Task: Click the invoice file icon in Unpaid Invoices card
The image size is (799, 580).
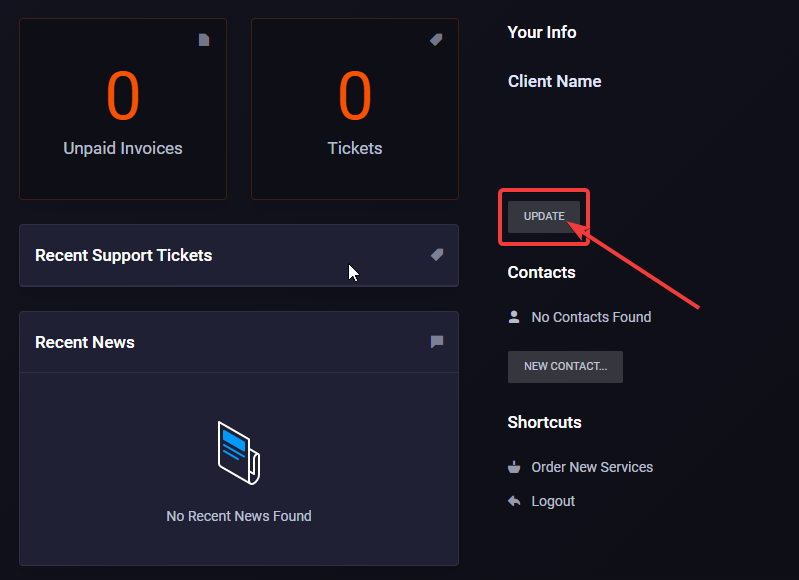Action: click(x=204, y=40)
